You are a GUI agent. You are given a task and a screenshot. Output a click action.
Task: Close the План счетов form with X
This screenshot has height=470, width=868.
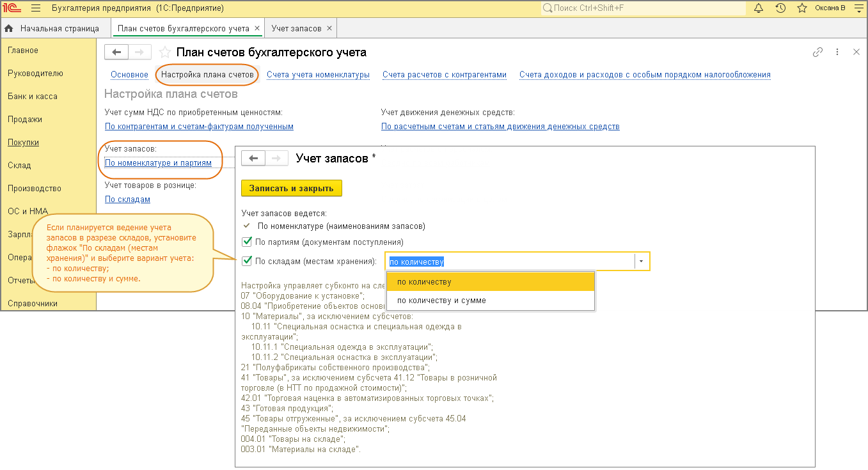pyautogui.click(x=856, y=52)
